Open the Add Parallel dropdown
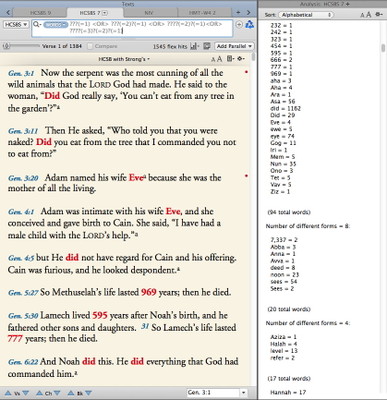387x400 pixels. (234, 46)
